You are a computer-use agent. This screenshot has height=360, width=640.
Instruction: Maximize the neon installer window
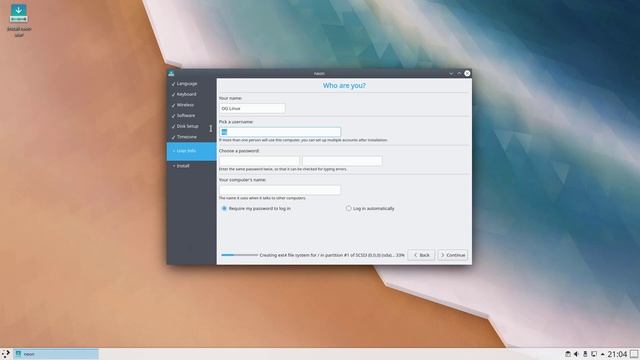pos(459,73)
